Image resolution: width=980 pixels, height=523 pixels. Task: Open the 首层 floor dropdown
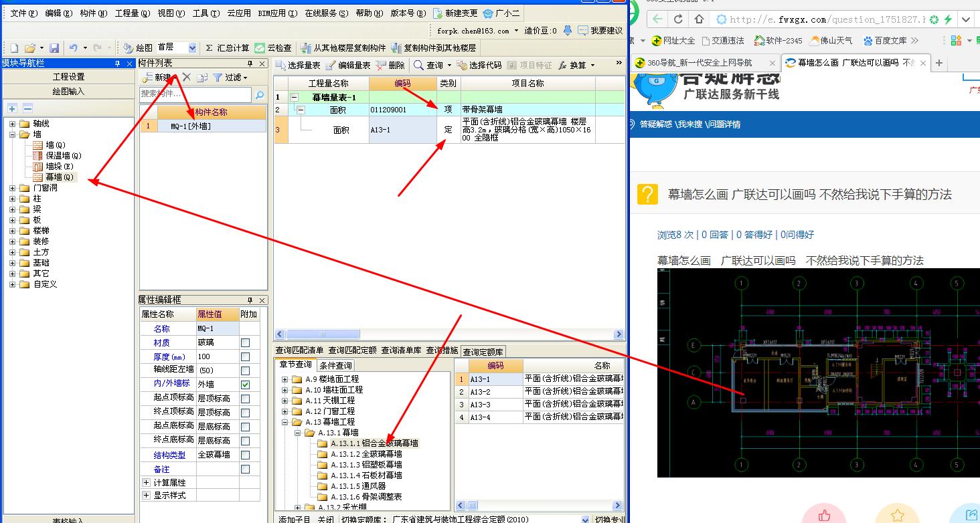click(193, 48)
